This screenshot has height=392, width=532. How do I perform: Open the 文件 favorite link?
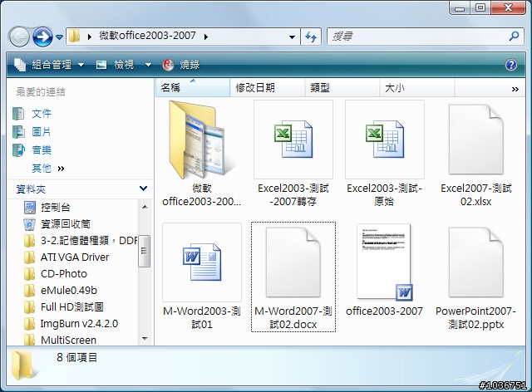click(42, 113)
